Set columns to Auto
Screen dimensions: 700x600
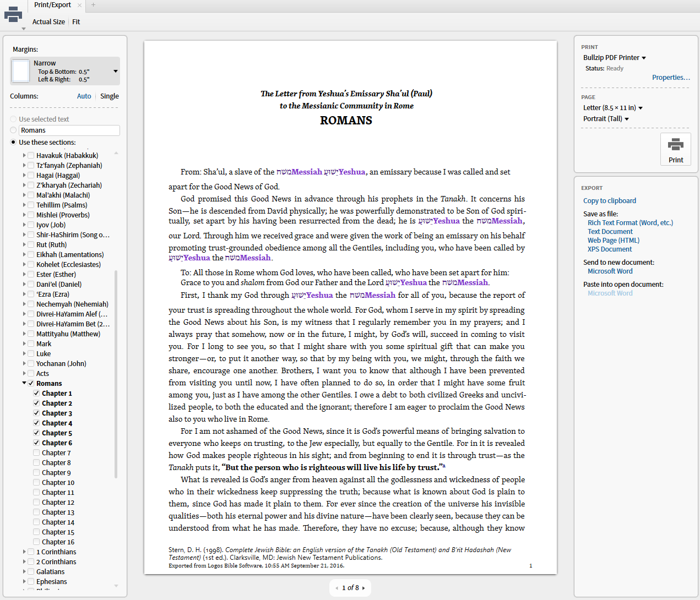(84, 96)
